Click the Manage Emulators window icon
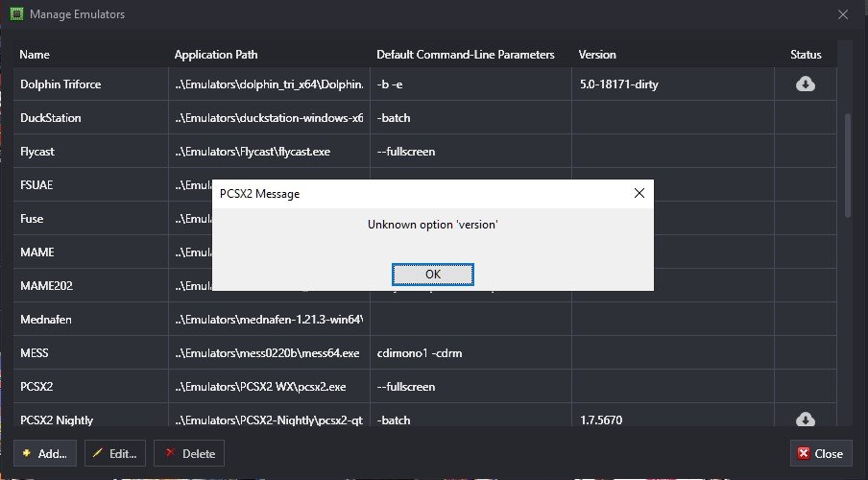Image resolution: width=868 pixels, height=480 pixels. 16,13
